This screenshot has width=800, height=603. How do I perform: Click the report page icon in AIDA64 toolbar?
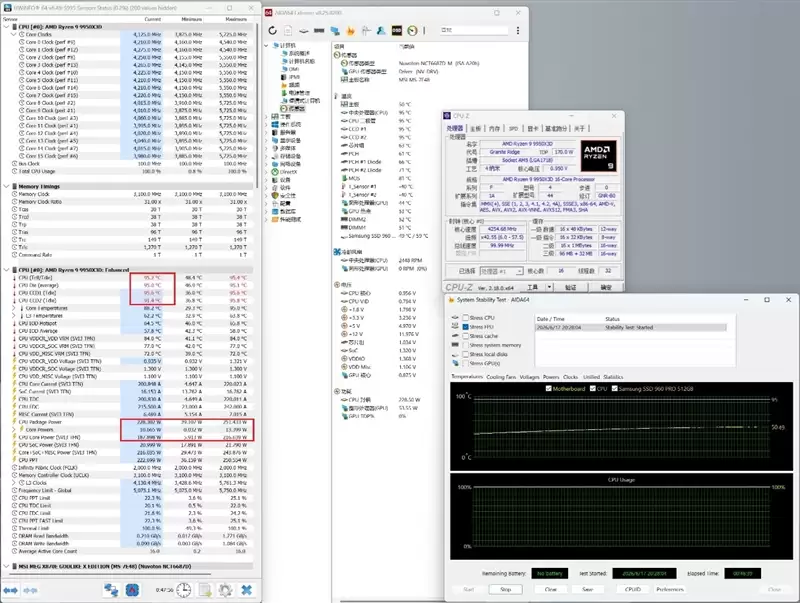(x=288, y=31)
